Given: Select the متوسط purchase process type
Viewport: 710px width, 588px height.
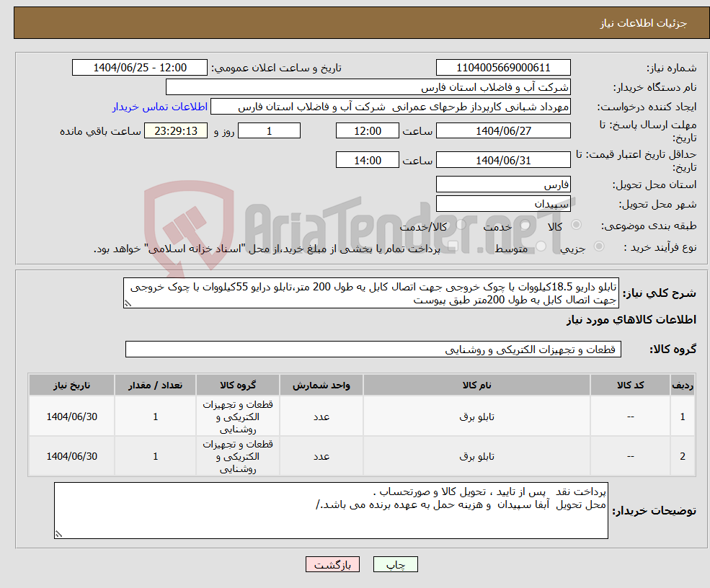Looking at the screenshot, I should tap(540, 246).
